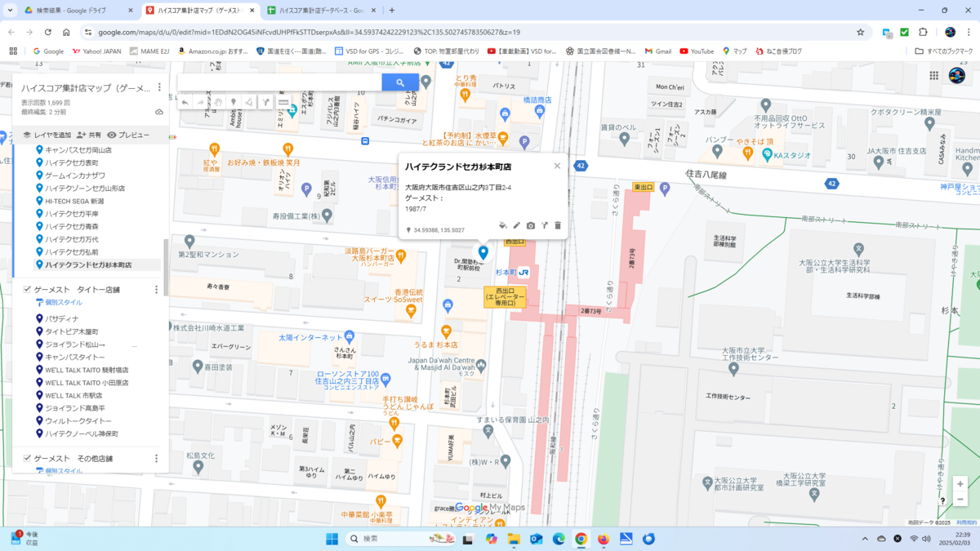Open Yahoo! JAPAN bookmark
Screen dimensions: 980x551
pyautogui.click(x=96, y=51)
